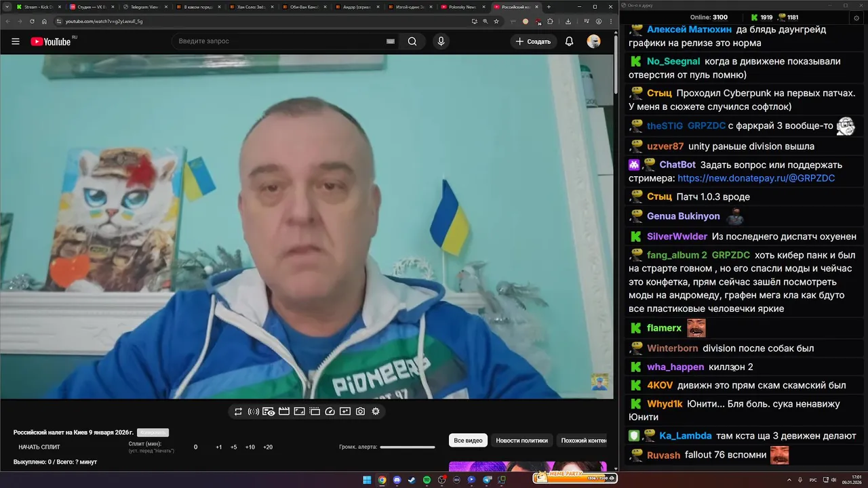
Task: Switch to the Студия — VK tab
Action: pos(92,7)
